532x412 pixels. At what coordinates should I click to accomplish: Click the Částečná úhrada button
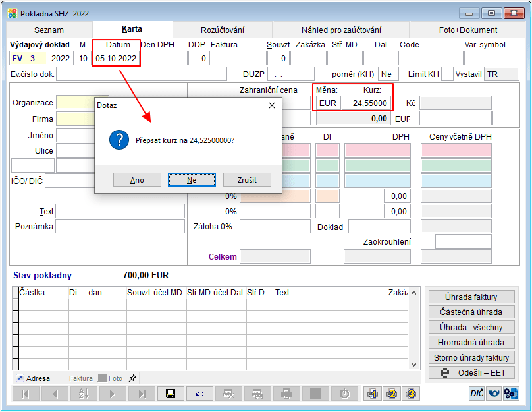coord(471,312)
